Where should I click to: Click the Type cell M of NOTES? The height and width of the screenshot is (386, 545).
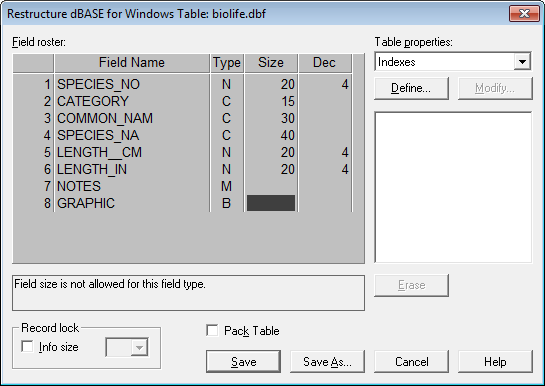click(x=226, y=186)
